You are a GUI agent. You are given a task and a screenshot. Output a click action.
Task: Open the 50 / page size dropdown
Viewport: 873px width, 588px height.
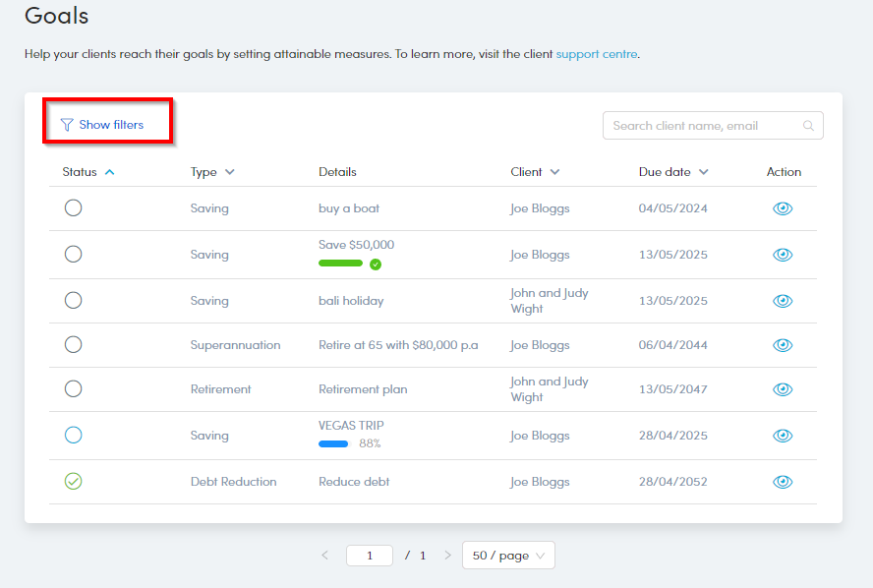(508, 556)
